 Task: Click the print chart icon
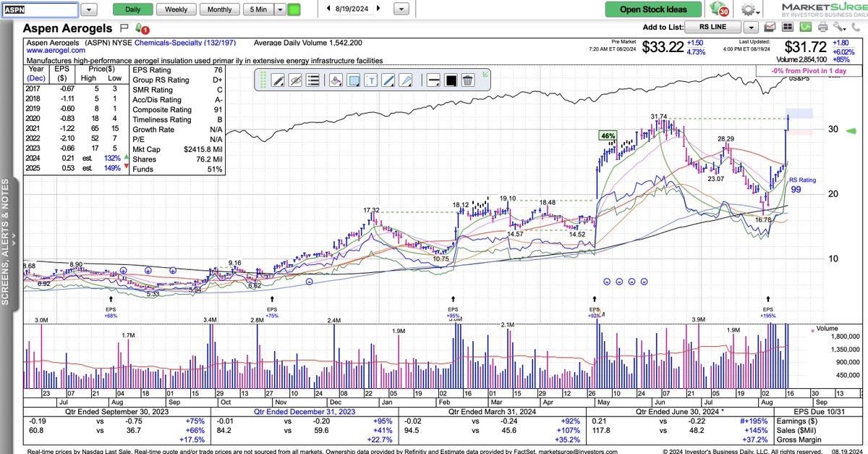822,26
